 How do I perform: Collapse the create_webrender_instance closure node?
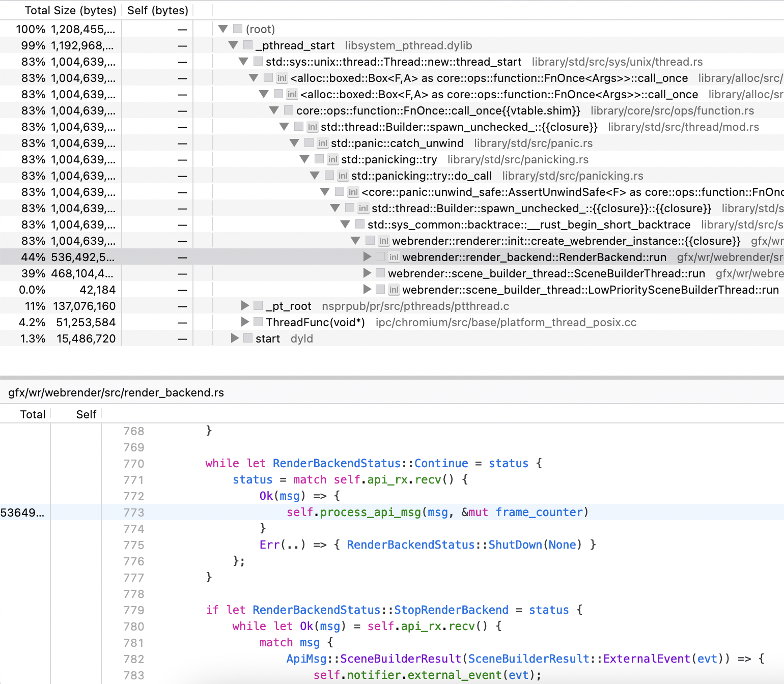[355, 241]
